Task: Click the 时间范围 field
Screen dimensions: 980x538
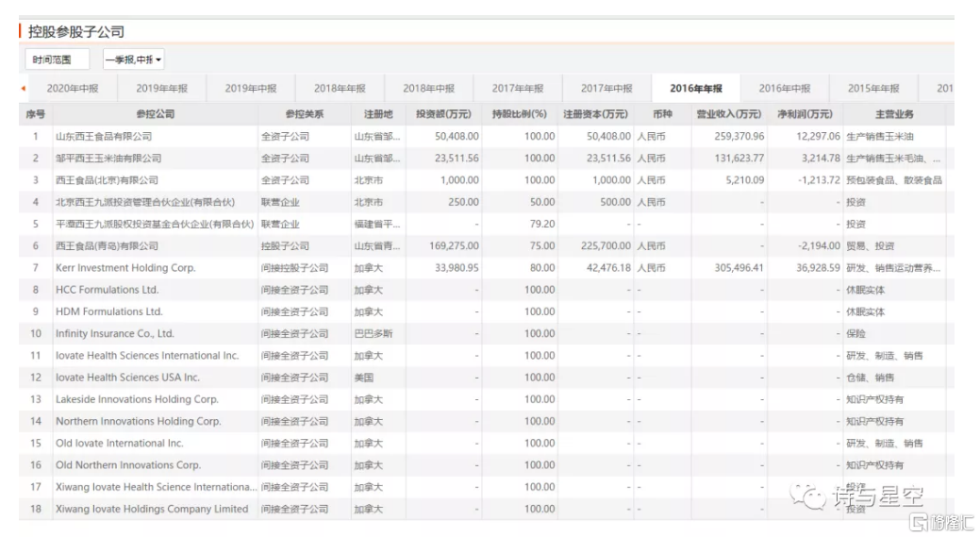Action: [x=58, y=59]
